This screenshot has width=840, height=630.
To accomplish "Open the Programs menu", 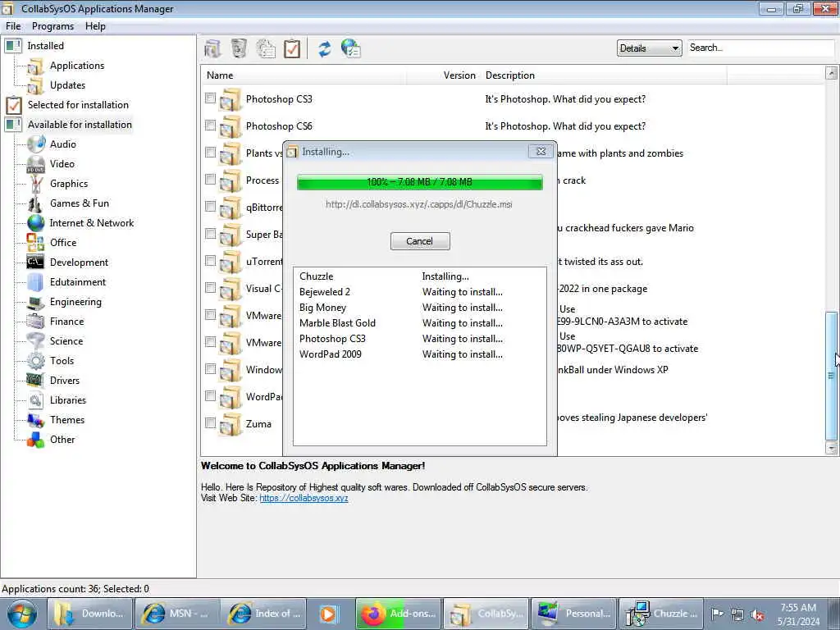I will tap(52, 26).
